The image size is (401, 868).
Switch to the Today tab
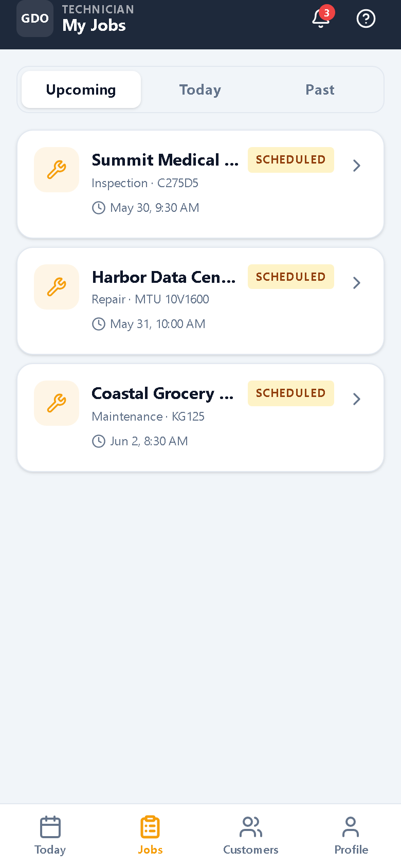tap(200, 89)
